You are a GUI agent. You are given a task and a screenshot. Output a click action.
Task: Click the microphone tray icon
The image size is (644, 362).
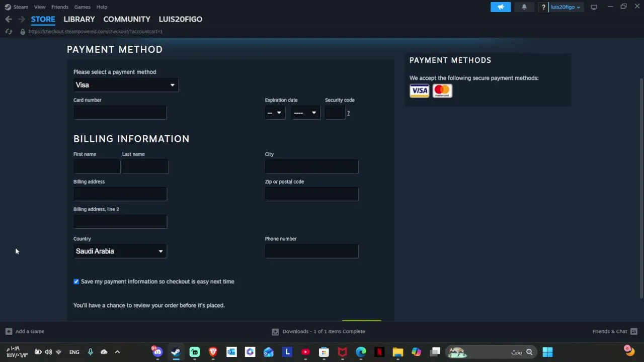[x=91, y=352]
